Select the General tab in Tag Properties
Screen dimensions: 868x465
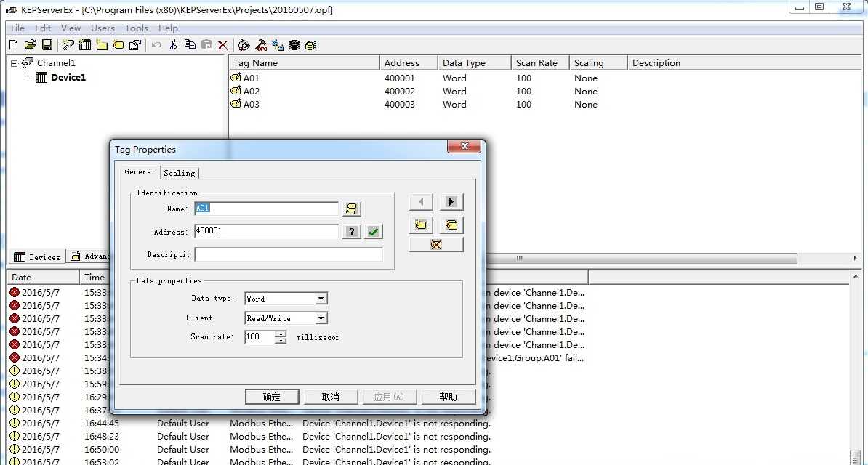140,171
